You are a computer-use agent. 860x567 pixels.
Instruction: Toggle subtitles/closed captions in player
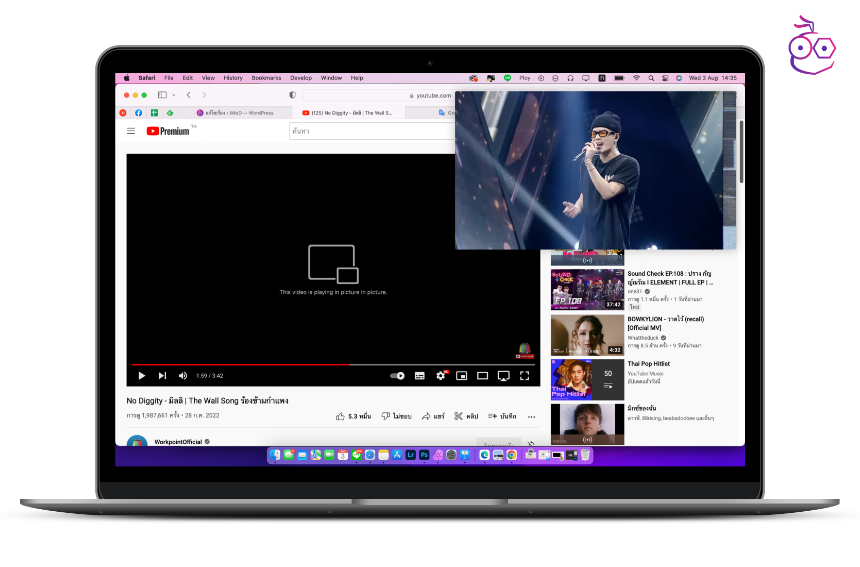click(x=420, y=376)
